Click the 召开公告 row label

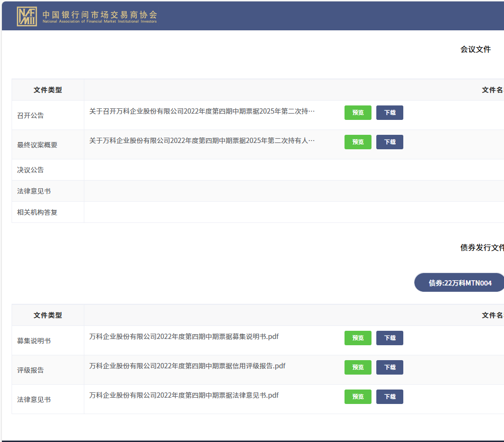(30, 116)
